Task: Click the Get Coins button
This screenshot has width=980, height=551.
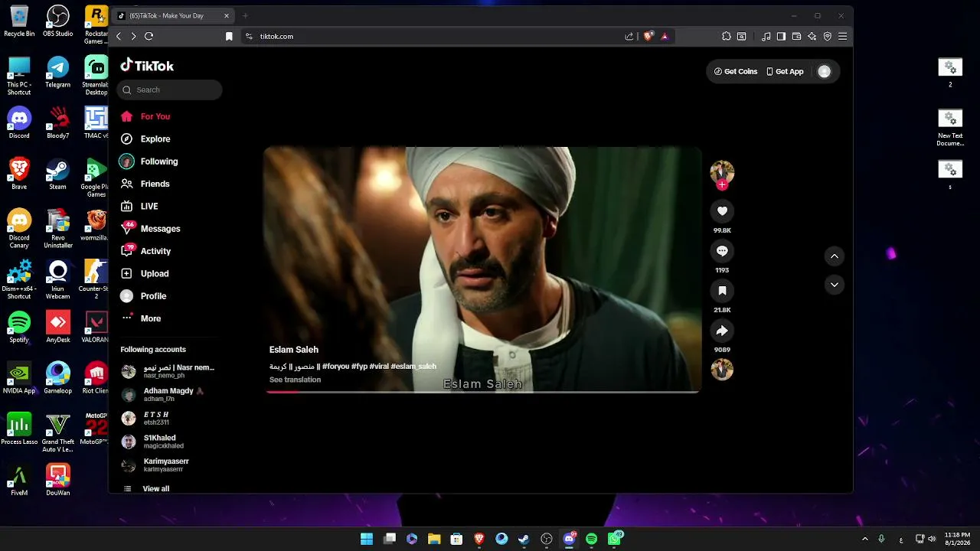Action: [x=736, y=71]
